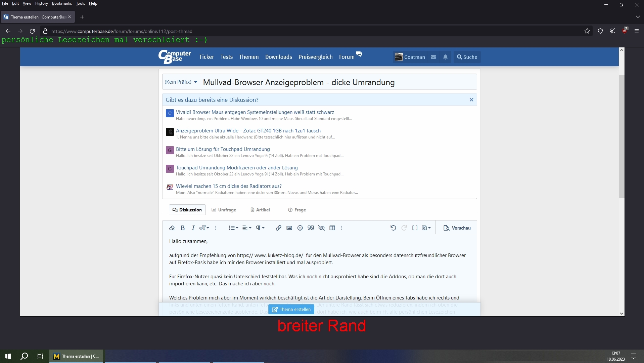This screenshot has width=644, height=363.
Task: Open the Windows Start menu
Action: click(8, 356)
